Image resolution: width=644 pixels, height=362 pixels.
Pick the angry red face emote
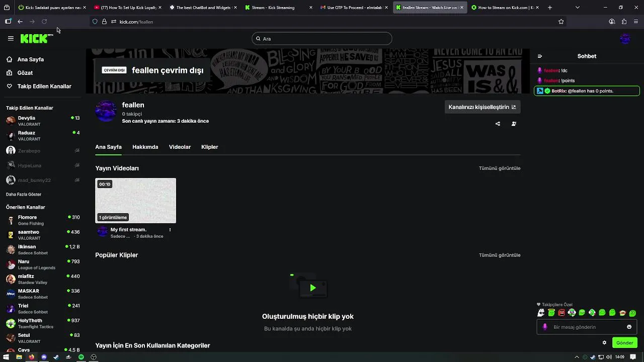coord(561,313)
